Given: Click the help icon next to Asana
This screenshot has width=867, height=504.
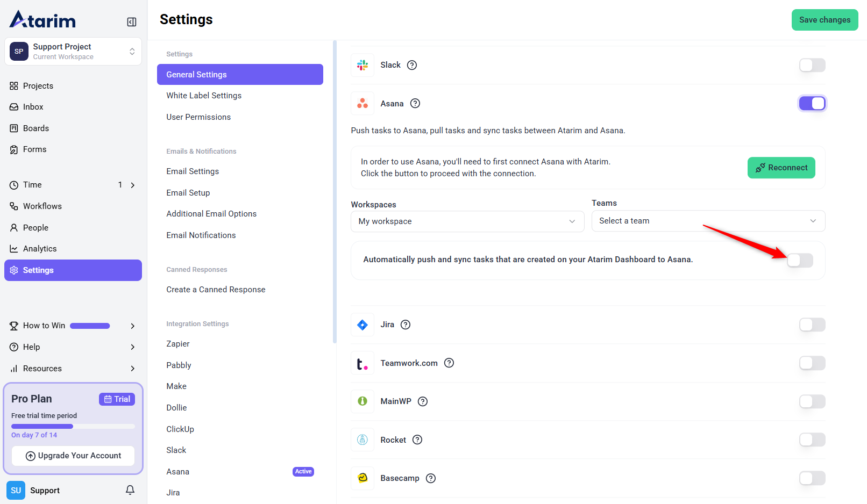Looking at the screenshot, I should (x=415, y=104).
